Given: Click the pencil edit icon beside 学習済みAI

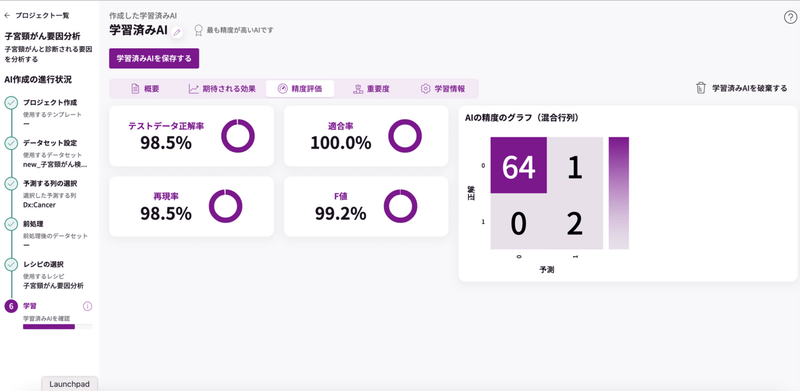Looking at the screenshot, I should tap(177, 32).
